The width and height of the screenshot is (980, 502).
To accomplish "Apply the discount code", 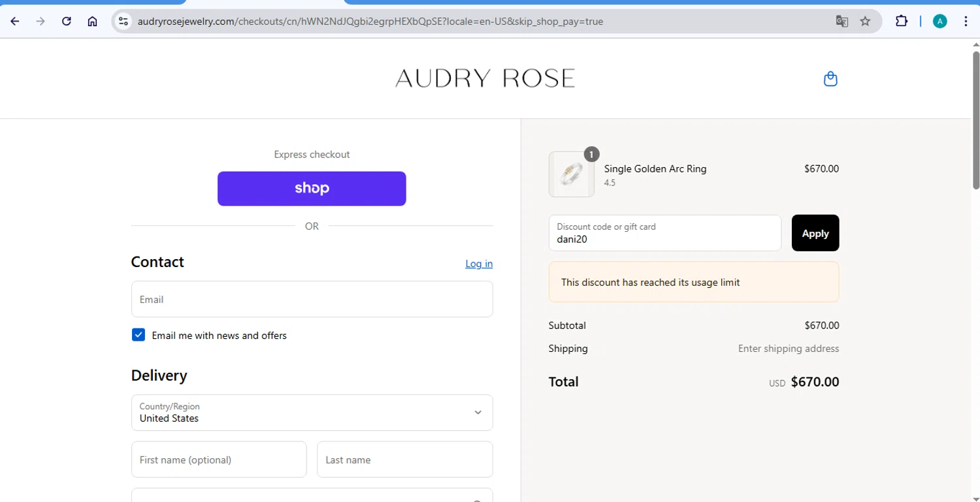I will pos(815,233).
